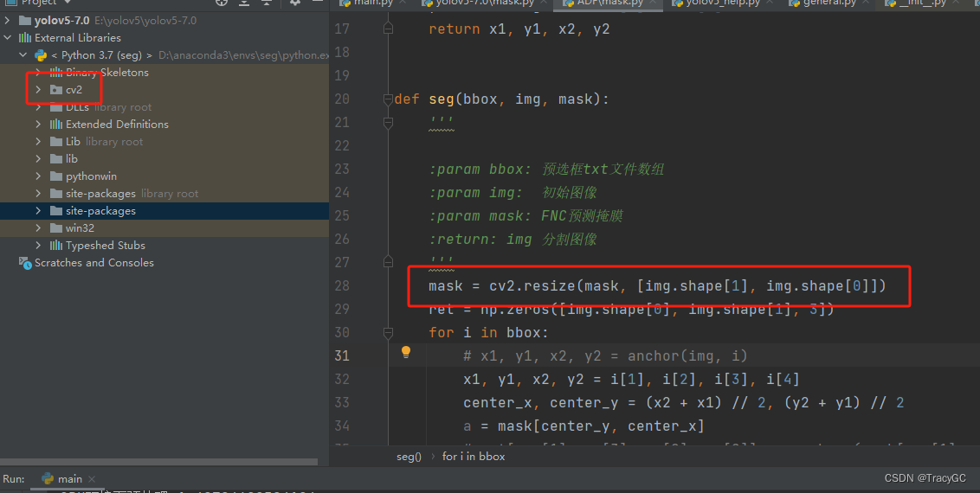Click the Extended Definitions library icon
This screenshot has height=493, width=980.
click(56, 125)
